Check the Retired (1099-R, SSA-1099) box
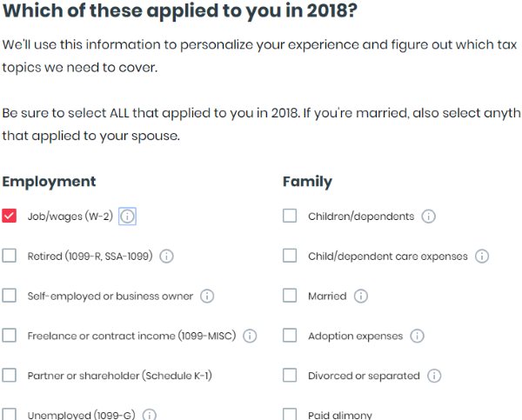The width and height of the screenshot is (522, 420). pyautogui.click(x=10, y=257)
